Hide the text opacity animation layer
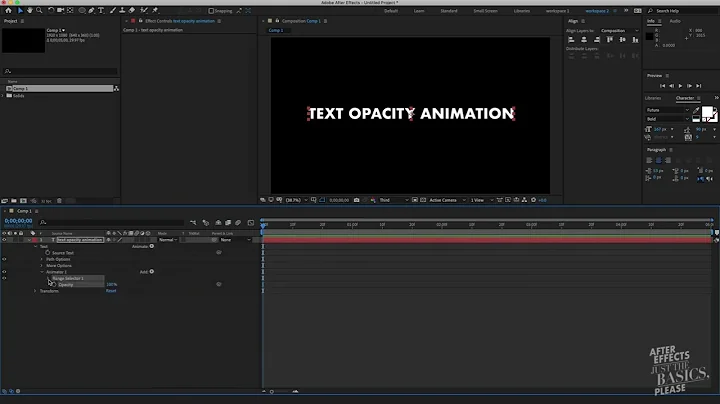720x404 pixels. pyautogui.click(x=4, y=240)
